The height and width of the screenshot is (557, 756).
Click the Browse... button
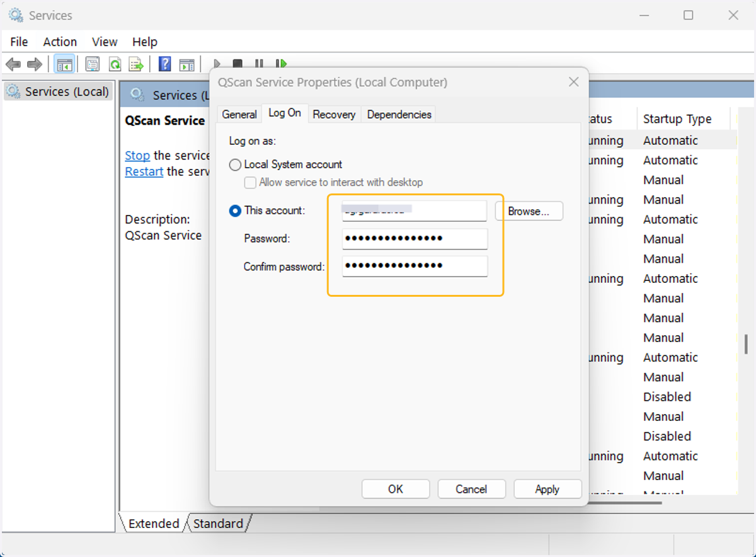(x=529, y=211)
